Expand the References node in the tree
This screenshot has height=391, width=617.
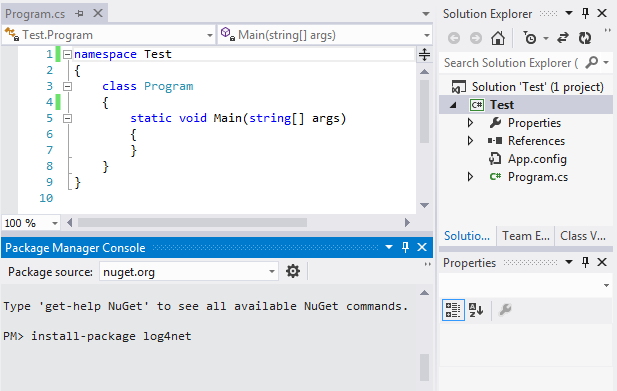point(470,141)
